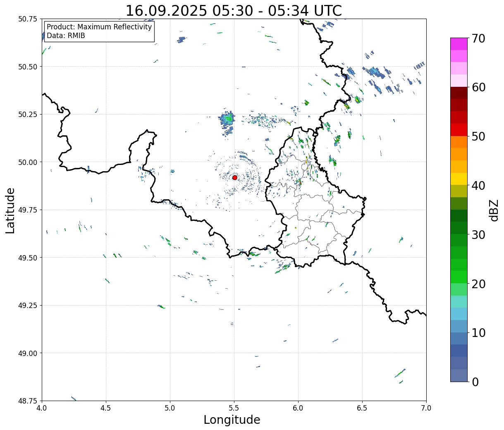Click the latitude tick label 49.25

click(x=28, y=306)
